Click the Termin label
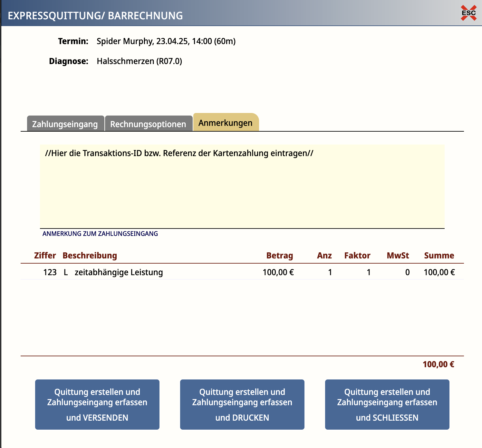The height and width of the screenshot is (448, 482). click(x=73, y=41)
